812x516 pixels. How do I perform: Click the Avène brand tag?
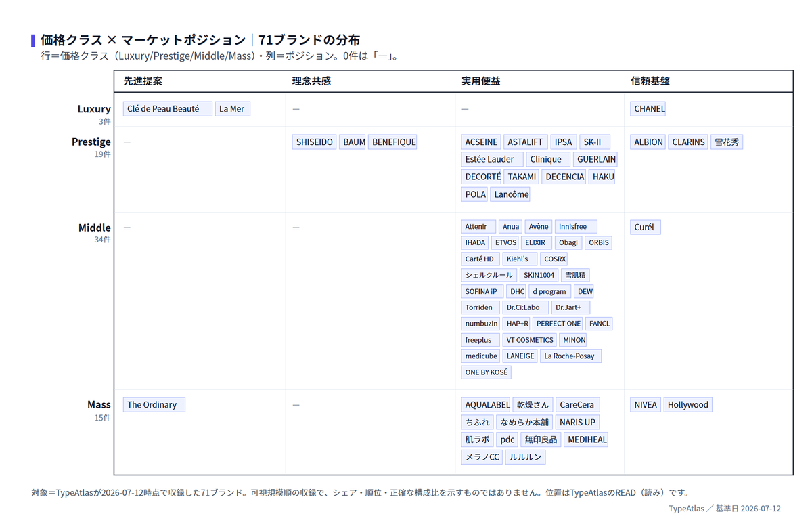(539, 226)
